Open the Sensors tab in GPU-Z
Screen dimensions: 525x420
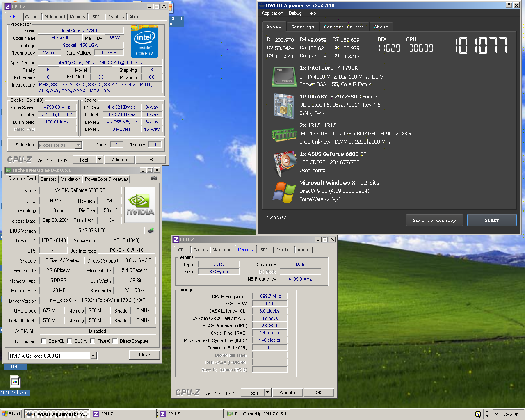[x=48, y=179]
